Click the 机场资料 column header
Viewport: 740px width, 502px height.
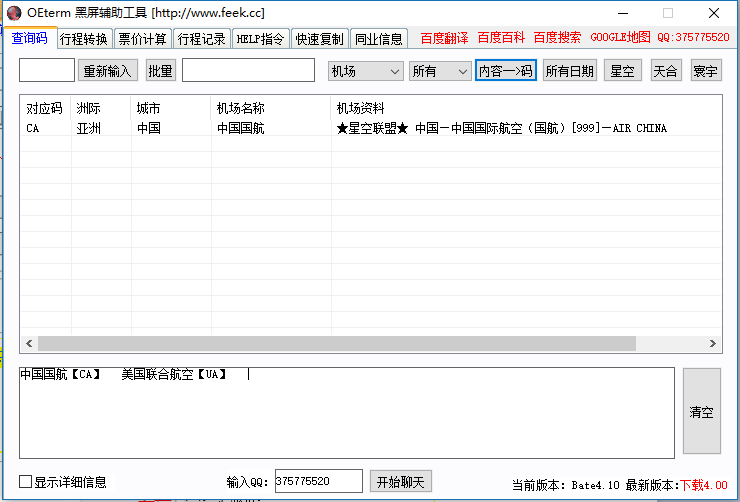point(526,108)
